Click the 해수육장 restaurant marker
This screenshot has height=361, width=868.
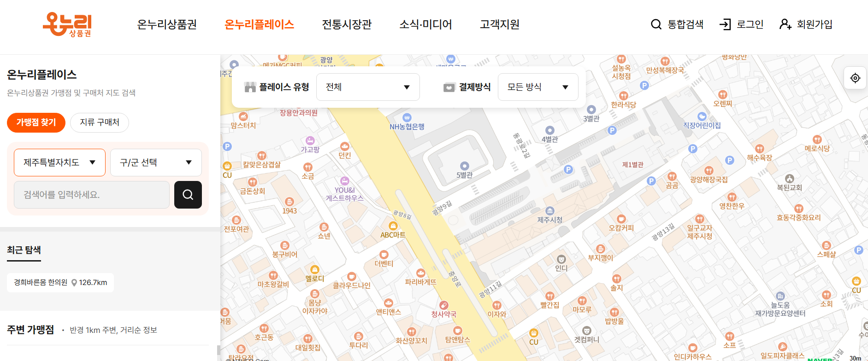coord(760,149)
